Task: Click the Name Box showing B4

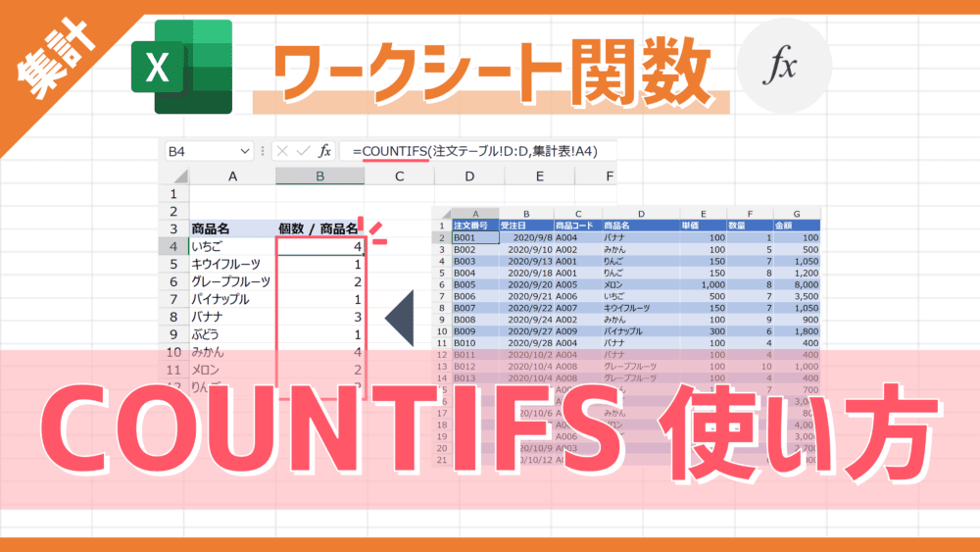Action: (209, 151)
